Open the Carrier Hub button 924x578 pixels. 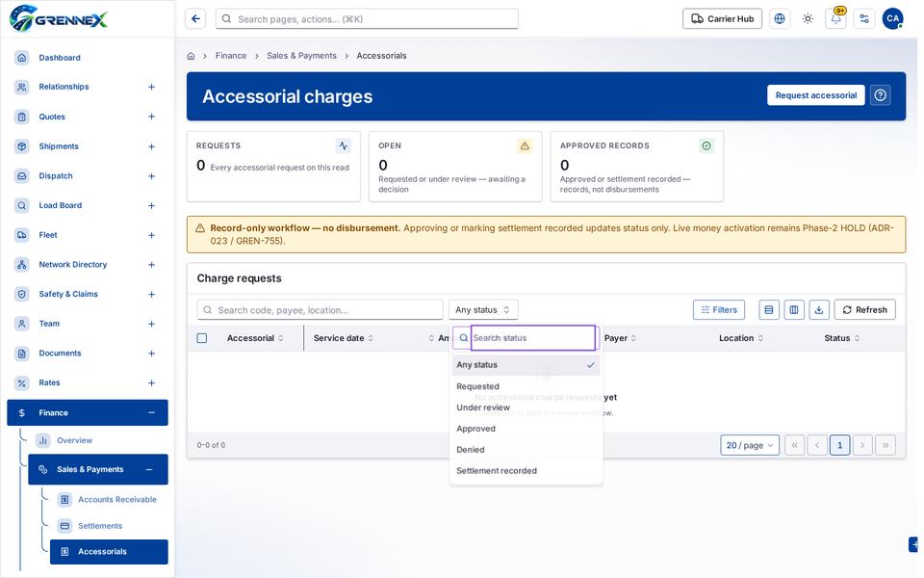click(x=723, y=19)
